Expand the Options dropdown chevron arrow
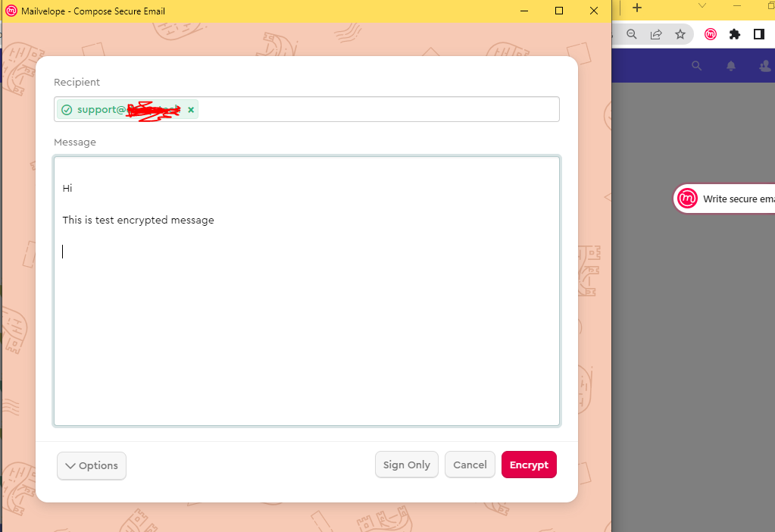 [70, 465]
